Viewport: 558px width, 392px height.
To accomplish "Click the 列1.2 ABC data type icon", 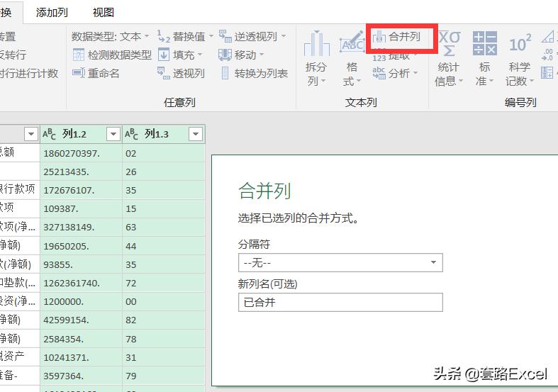I will coord(49,134).
